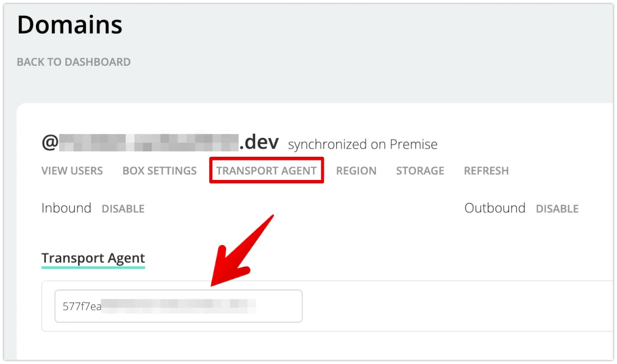This screenshot has height=364, width=617.
Task: Click empty area right of agent ID field
Action: point(452,306)
